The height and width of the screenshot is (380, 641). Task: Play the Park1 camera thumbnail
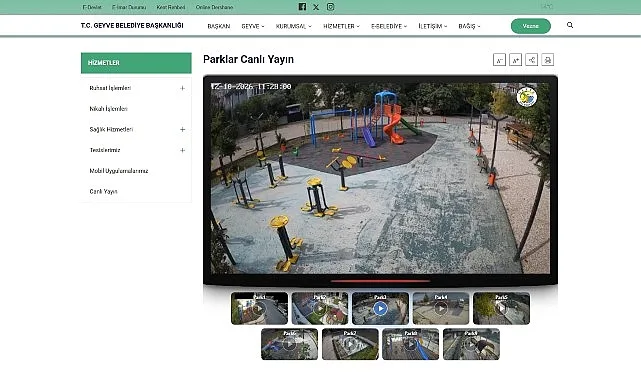pyautogui.click(x=259, y=308)
